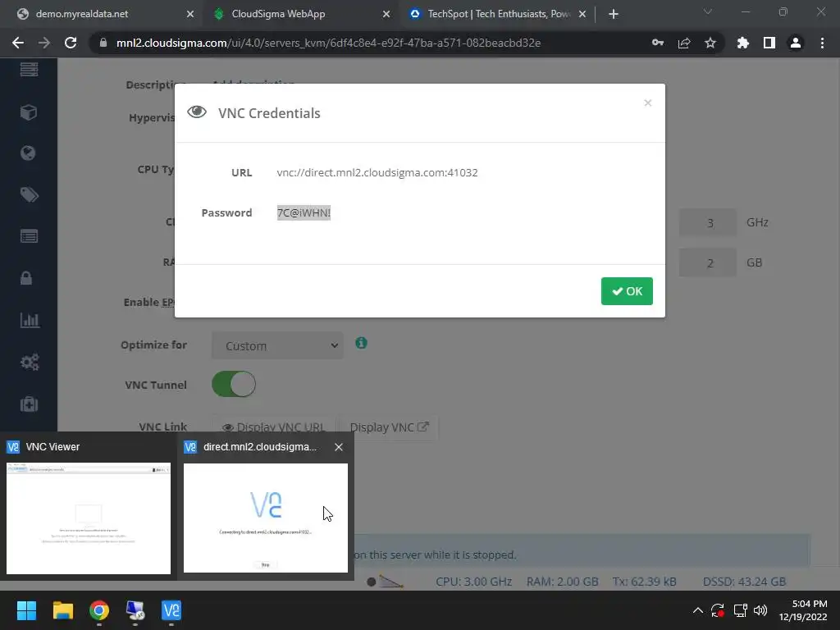The width and height of the screenshot is (840, 630).
Task: Click the highlighted VNC password value
Action: click(x=304, y=212)
